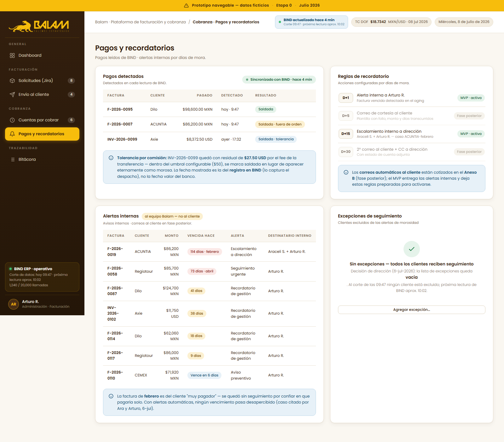Viewport: 504px width, 442px height.
Task: Click the TC DOF exchange rate pill
Action: (391, 22)
